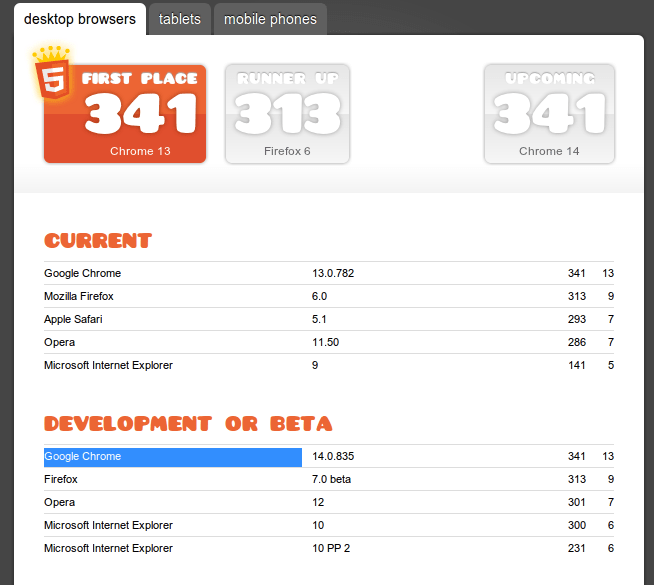Select the Runner Up Firefox 6 card

[287, 114]
